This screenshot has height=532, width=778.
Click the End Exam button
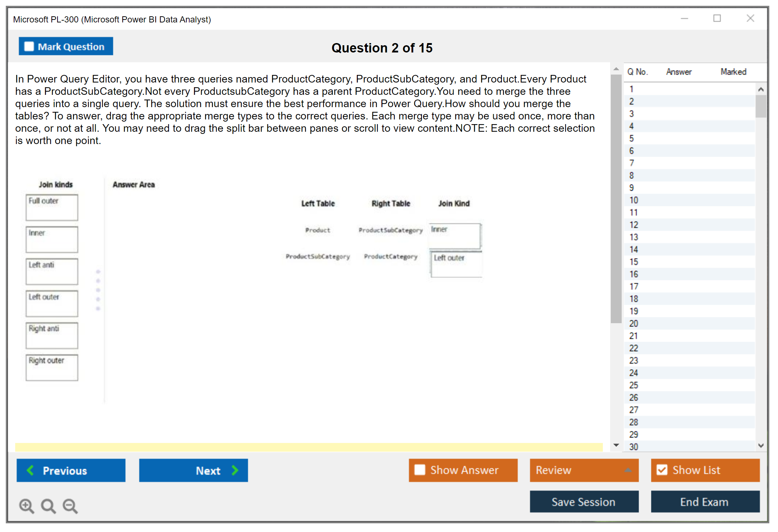click(705, 502)
